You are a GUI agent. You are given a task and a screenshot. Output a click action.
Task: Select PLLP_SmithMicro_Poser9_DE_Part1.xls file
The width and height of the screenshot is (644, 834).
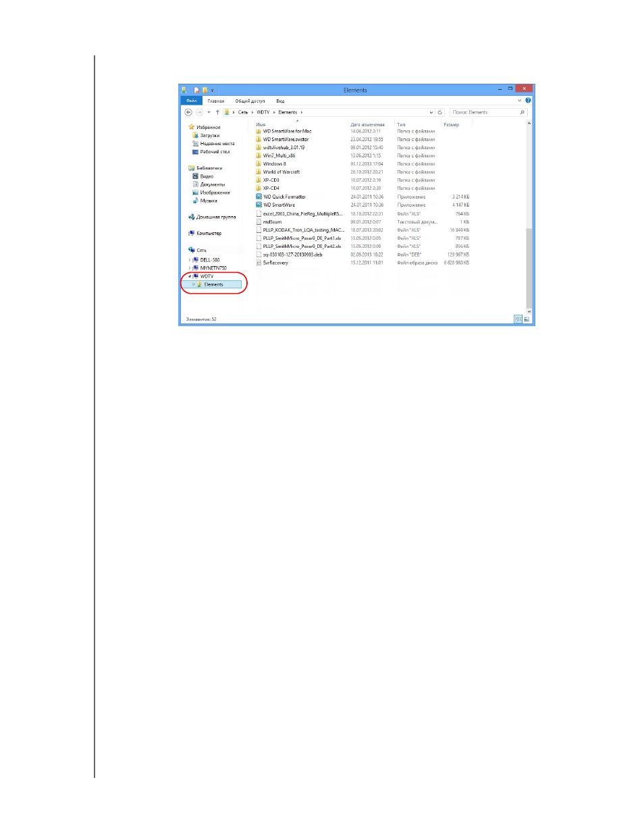pyautogui.click(x=302, y=238)
